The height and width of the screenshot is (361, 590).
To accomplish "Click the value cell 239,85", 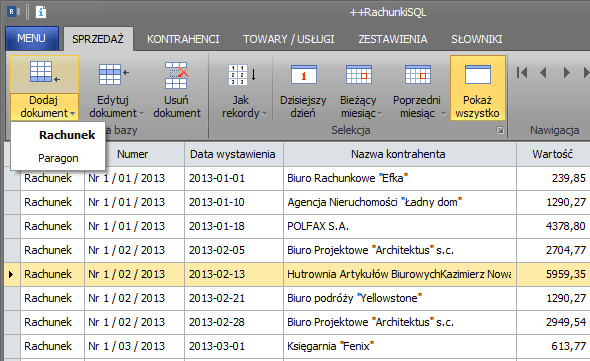I will 553,178.
